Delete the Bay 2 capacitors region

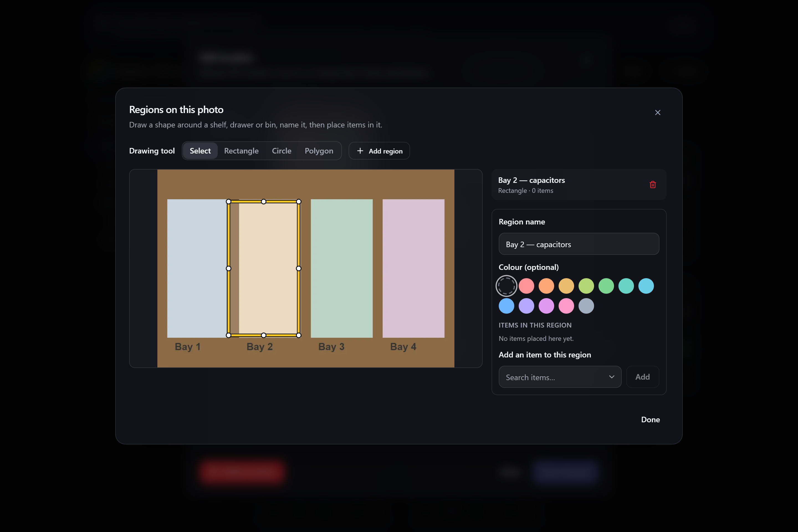pos(653,185)
